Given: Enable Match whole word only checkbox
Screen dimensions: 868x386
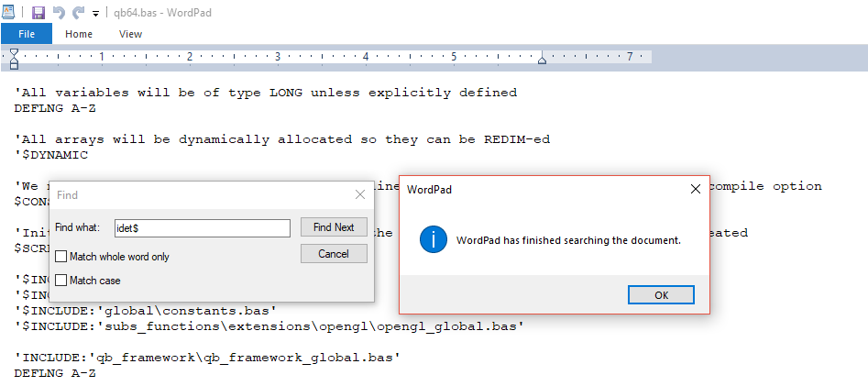Looking at the screenshot, I should pos(61,257).
